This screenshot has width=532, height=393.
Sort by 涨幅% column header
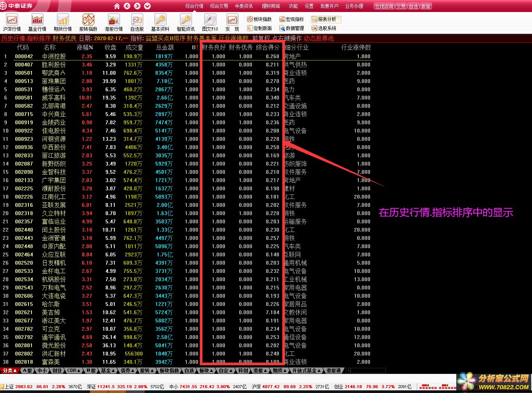pyautogui.click(x=85, y=47)
